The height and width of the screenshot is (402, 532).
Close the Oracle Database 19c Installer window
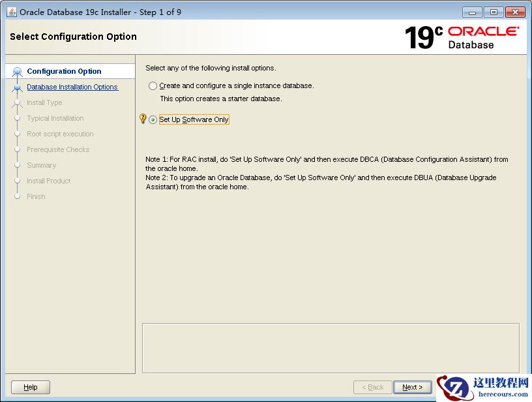(x=515, y=12)
